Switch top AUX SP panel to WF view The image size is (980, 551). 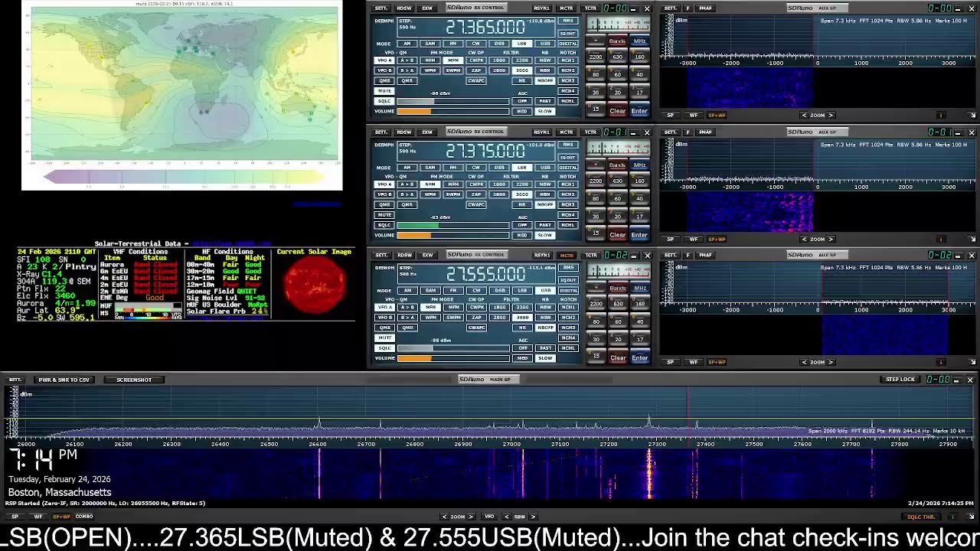(x=694, y=115)
